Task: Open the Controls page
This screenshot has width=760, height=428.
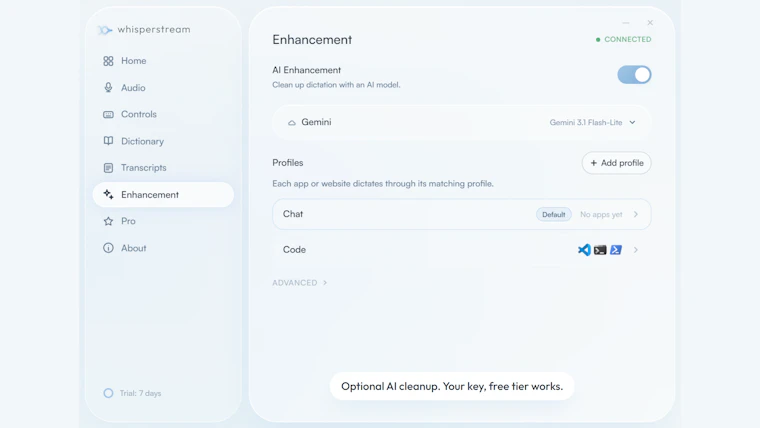Action: 163,114
